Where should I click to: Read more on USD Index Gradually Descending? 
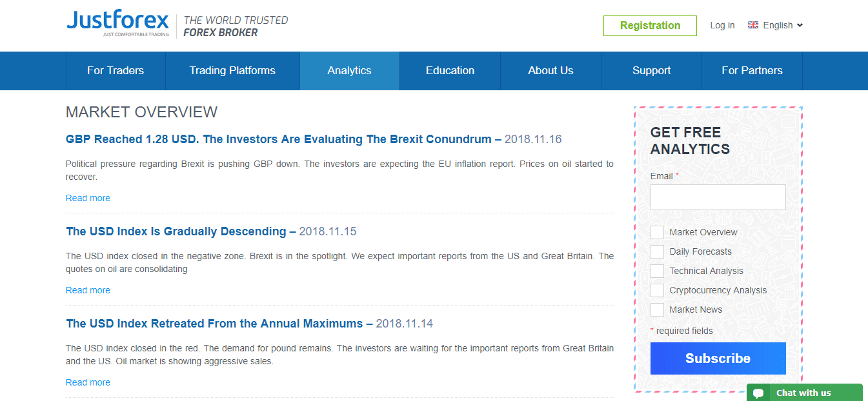coord(88,290)
